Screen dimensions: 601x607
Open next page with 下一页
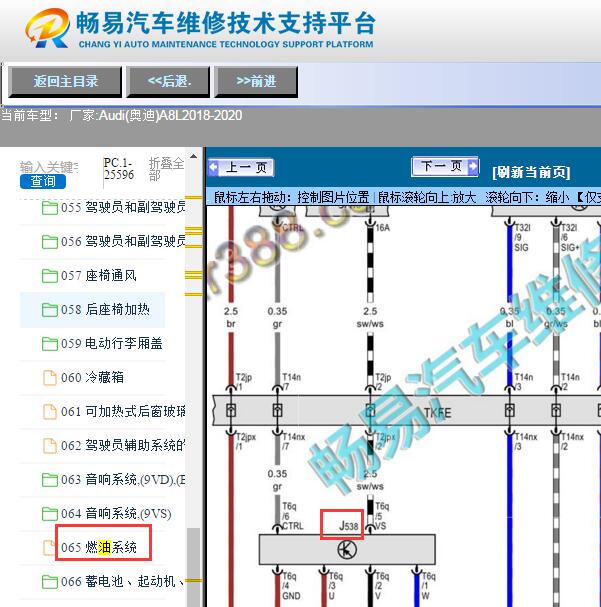tap(445, 166)
